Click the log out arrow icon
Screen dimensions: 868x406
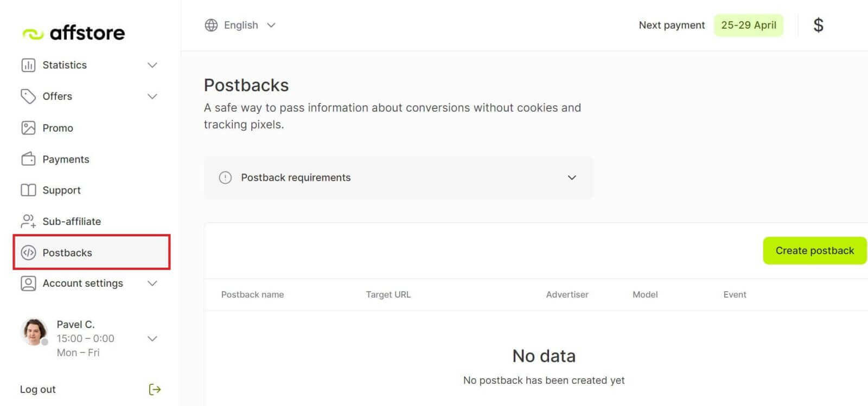coord(155,389)
